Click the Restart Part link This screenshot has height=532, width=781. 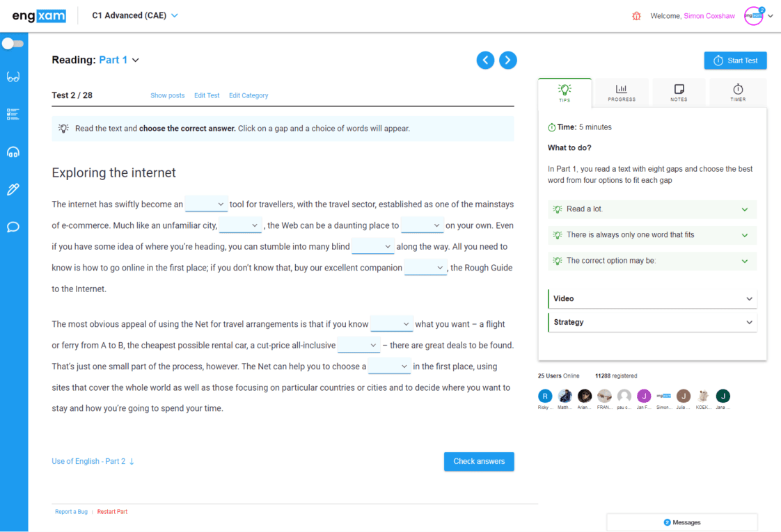coord(112,512)
